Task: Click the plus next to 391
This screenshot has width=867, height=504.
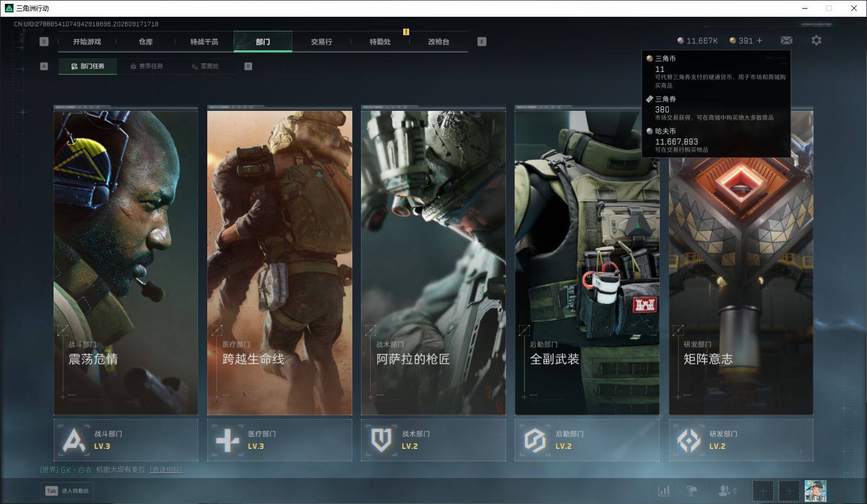Action: 759,41
